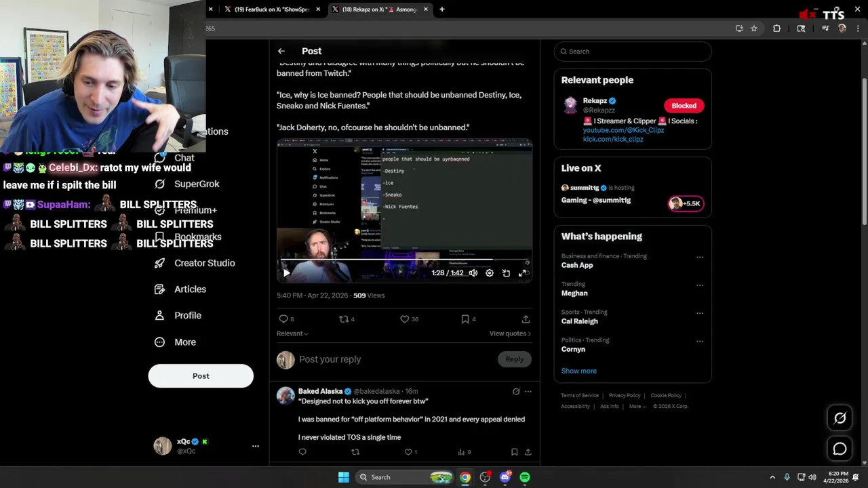Share the Rekapz post

[x=526, y=319]
